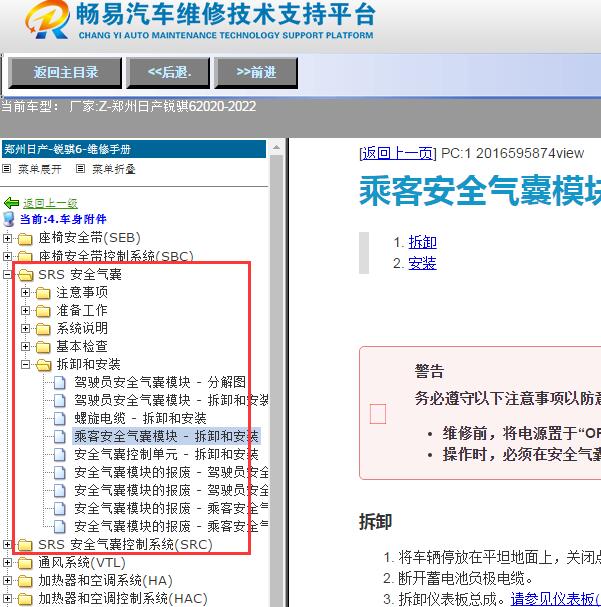Expand the 系统说明 subfolder

pyautogui.click(x=26, y=328)
